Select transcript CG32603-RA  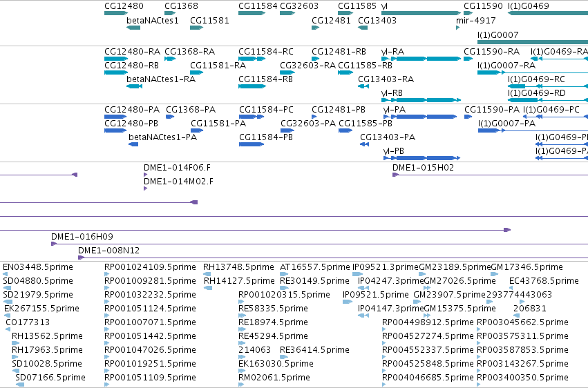tap(287, 72)
